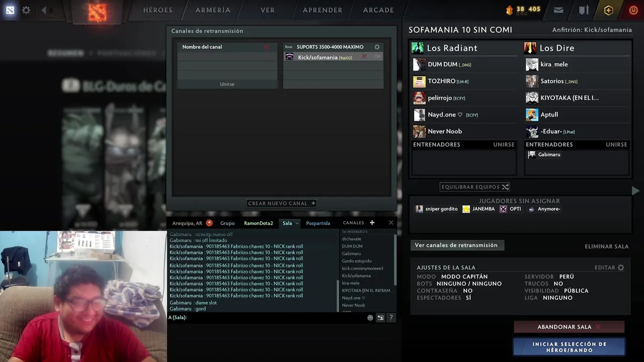The width and height of the screenshot is (644, 362).
Task: Click the CANALES label
Action: pyautogui.click(x=353, y=223)
